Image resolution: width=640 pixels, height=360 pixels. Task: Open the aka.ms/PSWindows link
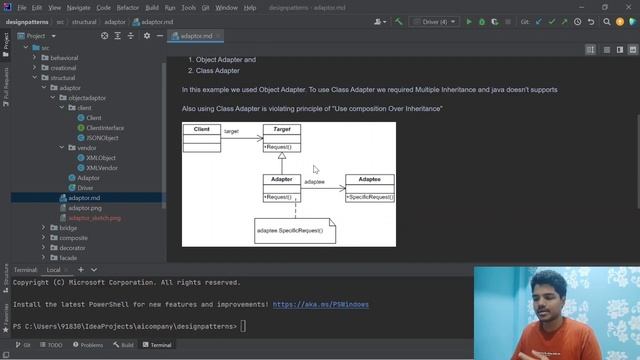pyautogui.click(x=320, y=304)
